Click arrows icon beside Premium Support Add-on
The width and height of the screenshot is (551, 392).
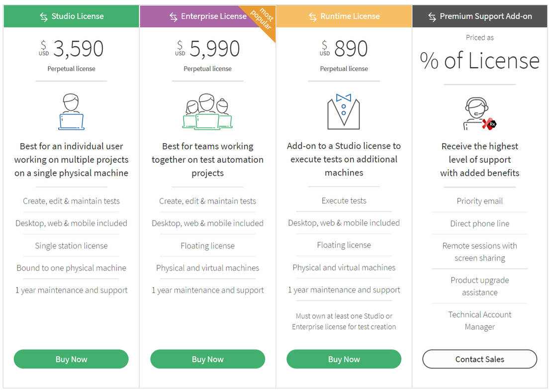point(432,16)
